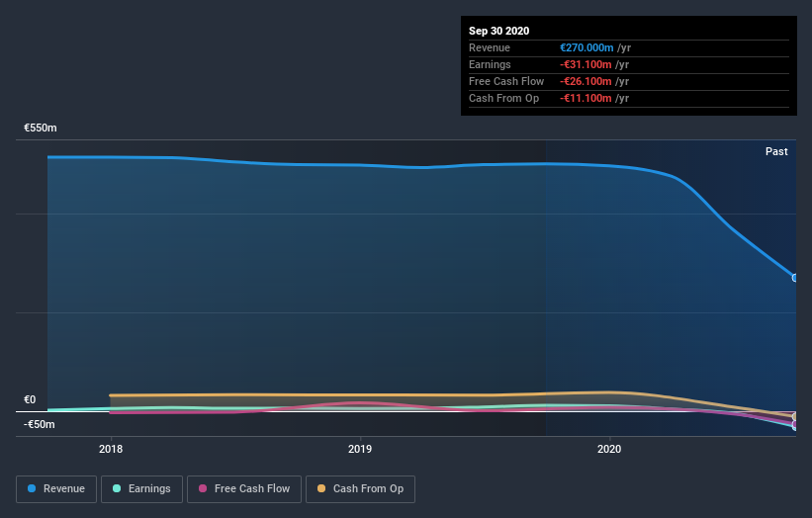The image size is (812, 518).
Task: Click the 2019 x-axis label
Action: pyautogui.click(x=360, y=449)
